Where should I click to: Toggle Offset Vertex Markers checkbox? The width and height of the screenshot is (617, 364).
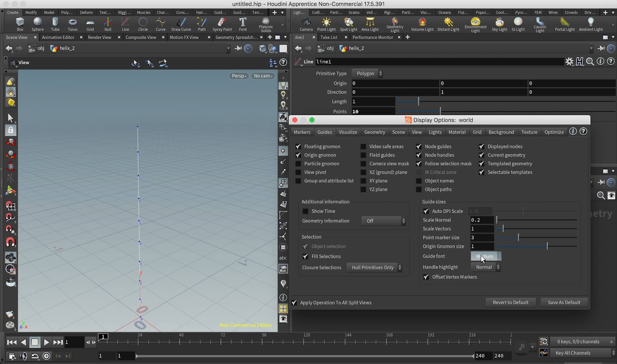click(426, 277)
